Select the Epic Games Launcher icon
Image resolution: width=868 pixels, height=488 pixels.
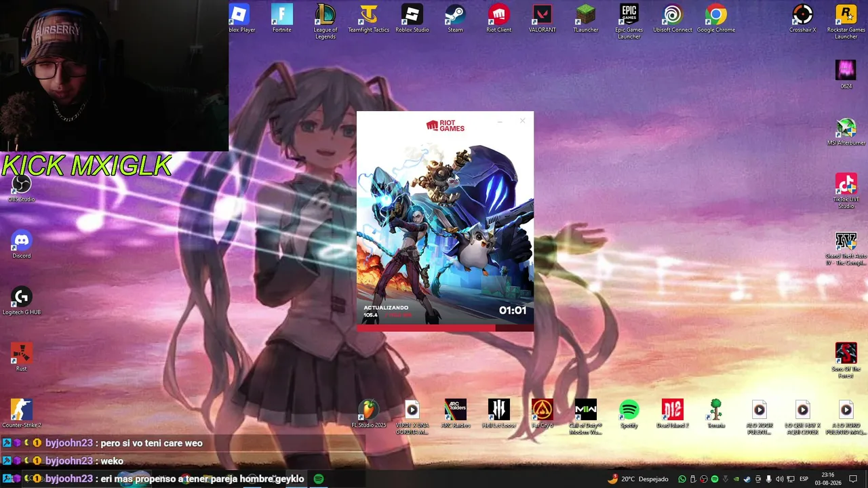click(629, 21)
